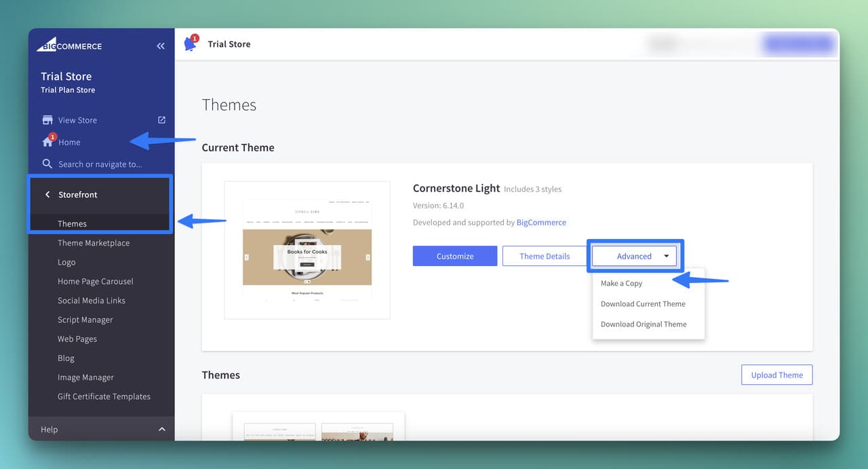Click Home in sidebar
868x469 pixels.
pos(69,143)
